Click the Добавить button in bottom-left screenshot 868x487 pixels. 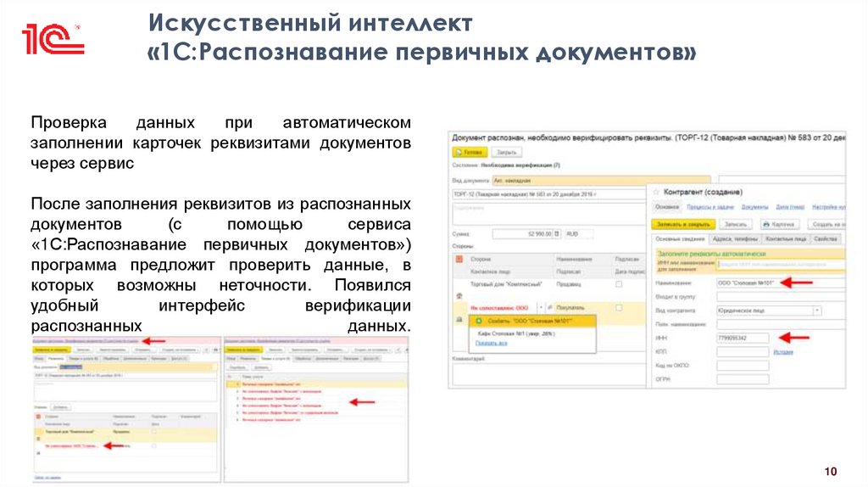click(60, 407)
